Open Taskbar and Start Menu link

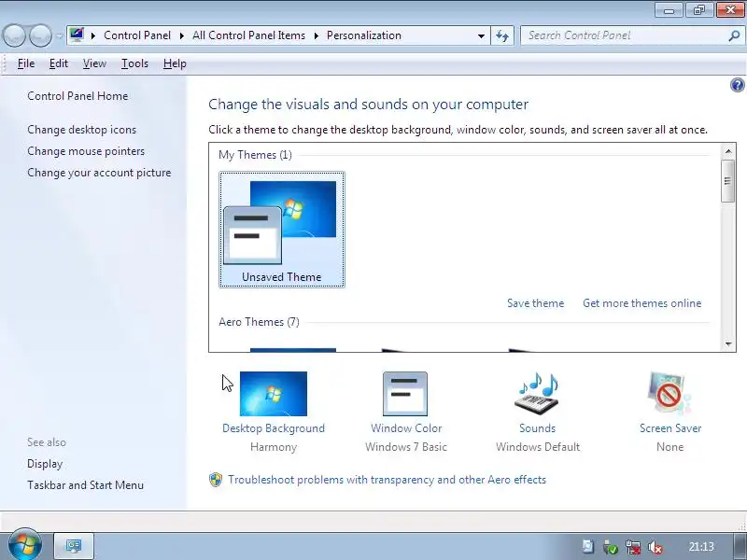click(85, 485)
